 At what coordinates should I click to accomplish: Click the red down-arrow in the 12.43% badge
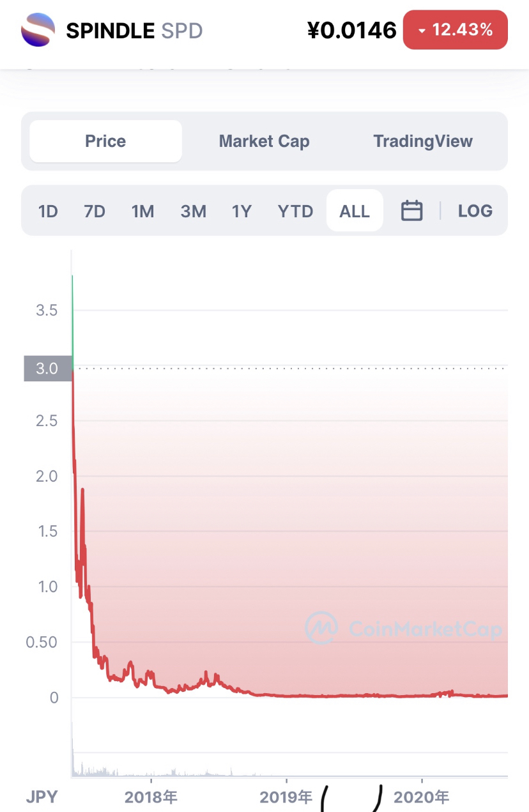click(422, 30)
